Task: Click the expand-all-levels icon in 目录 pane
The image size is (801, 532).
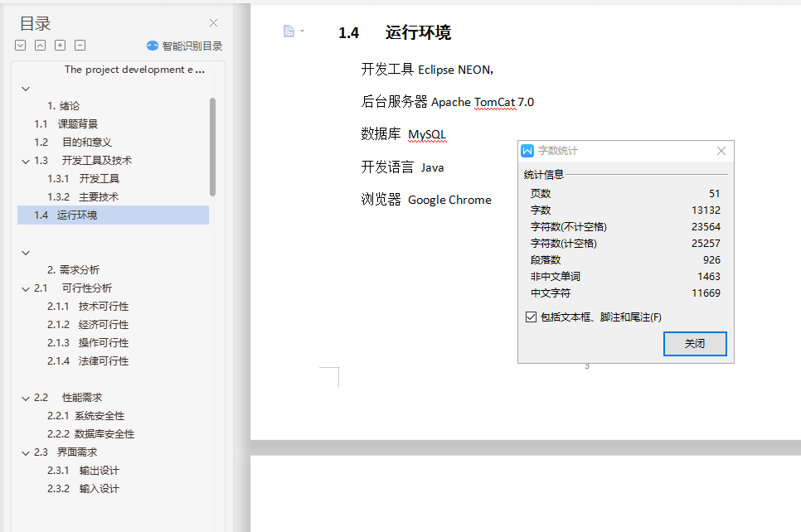Action: [x=21, y=46]
